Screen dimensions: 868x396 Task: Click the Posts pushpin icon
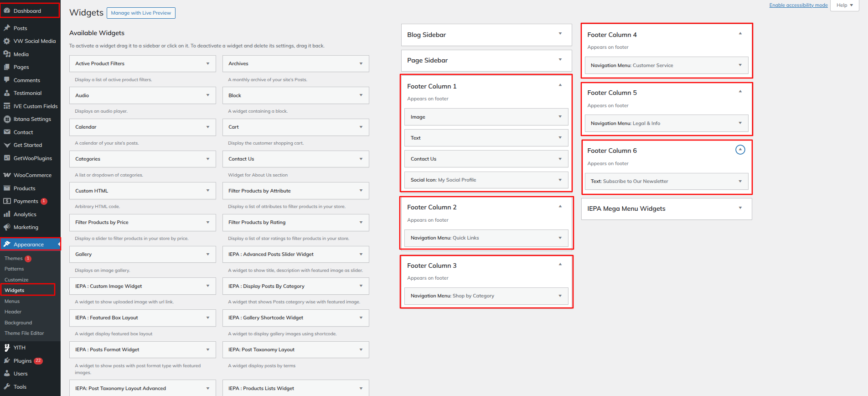[x=7, y=28]
